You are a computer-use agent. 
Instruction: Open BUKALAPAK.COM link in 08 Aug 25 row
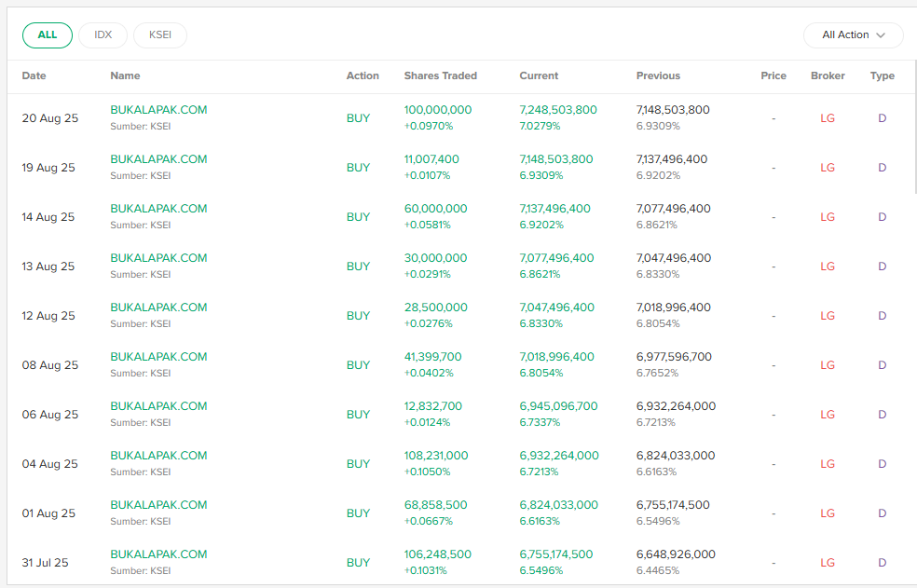pos(158,357)
